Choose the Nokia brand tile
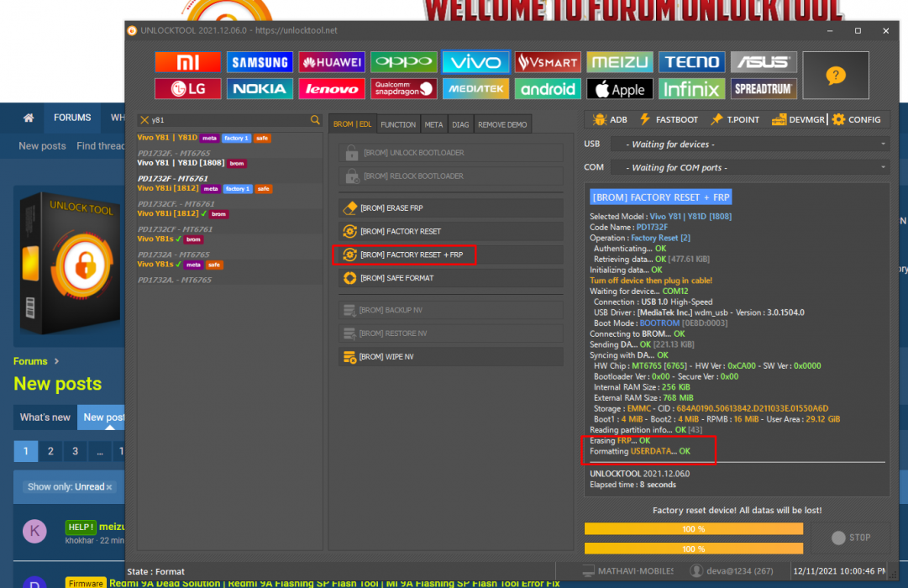Image resolution: width=908 pixels, height=588 pixels. (260, 89)
